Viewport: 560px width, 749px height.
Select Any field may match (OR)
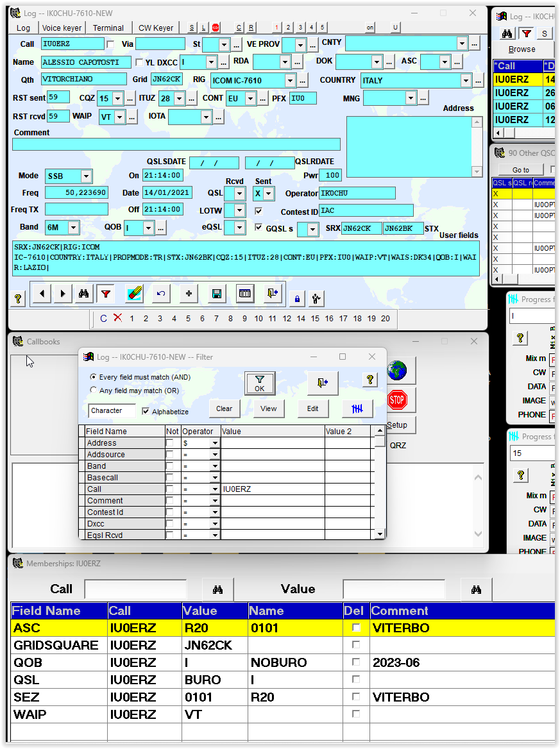coord(93,391)
